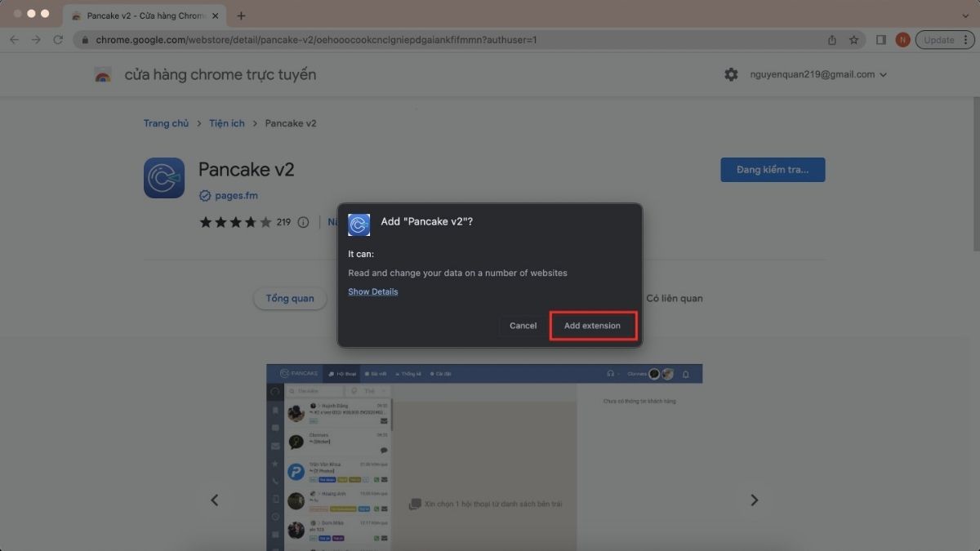This screenshot has width=980, height=551.
Task: Click the Đang kiểm tra... button
Action: [773, 170]
